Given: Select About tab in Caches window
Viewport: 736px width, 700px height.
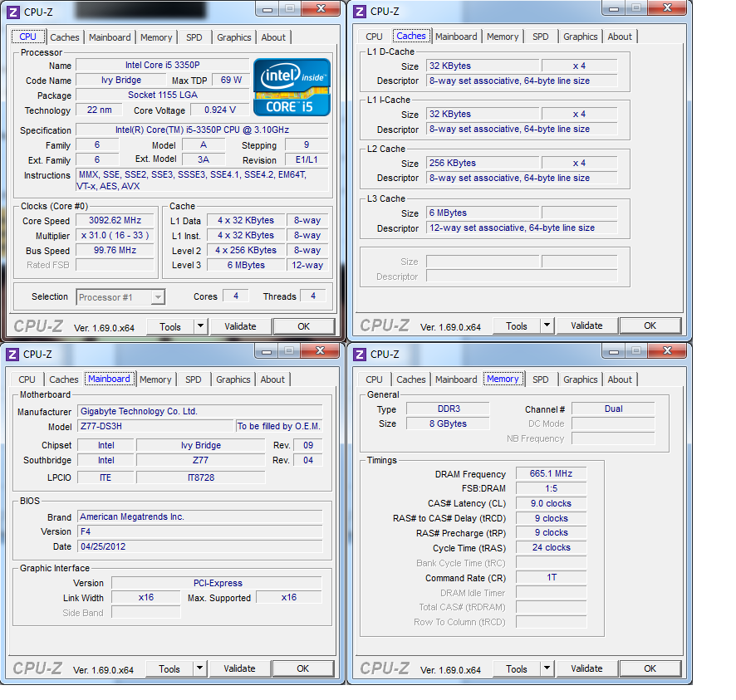Looking at the screenshot, I should [620, 37].
